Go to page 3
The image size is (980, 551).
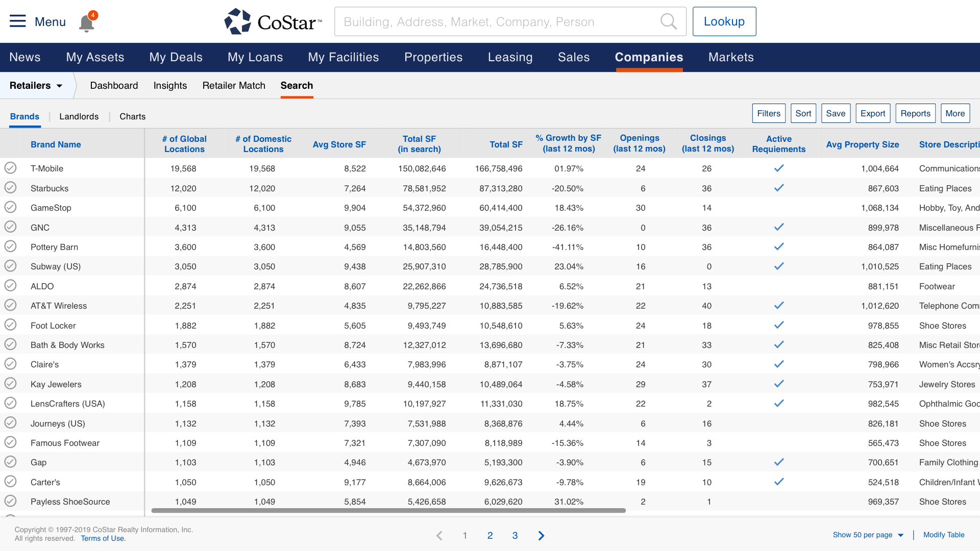click(x=515, y=535)
